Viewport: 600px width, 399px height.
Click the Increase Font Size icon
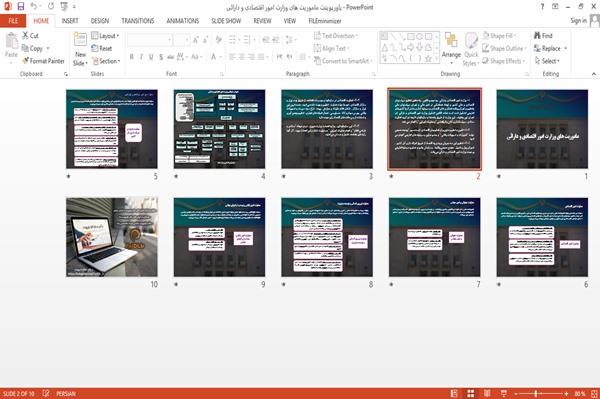(x=196, y=40)
